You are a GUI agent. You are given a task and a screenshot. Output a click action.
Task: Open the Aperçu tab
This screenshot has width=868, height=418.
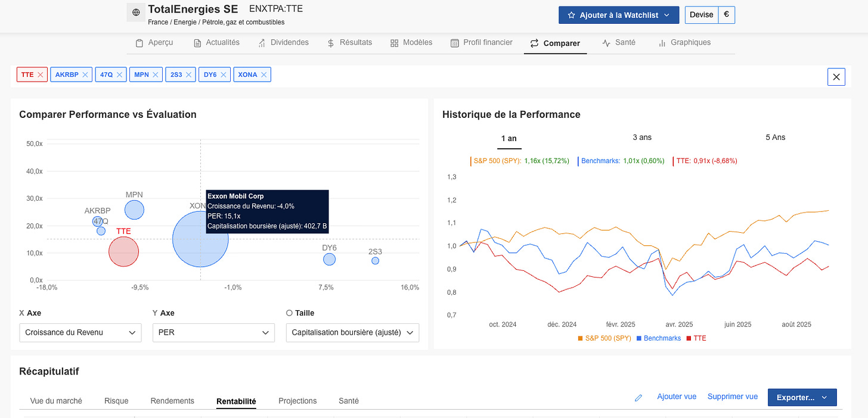tap(154, 43)
